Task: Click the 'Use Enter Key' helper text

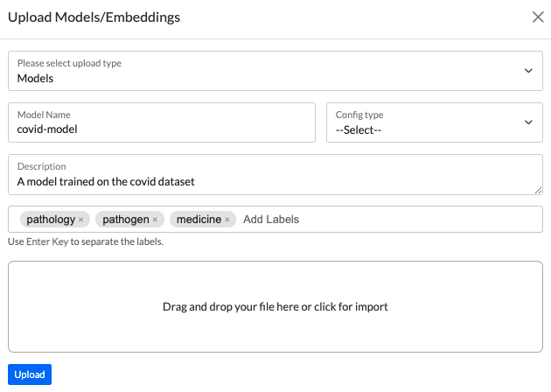Action: pos(86,241)
